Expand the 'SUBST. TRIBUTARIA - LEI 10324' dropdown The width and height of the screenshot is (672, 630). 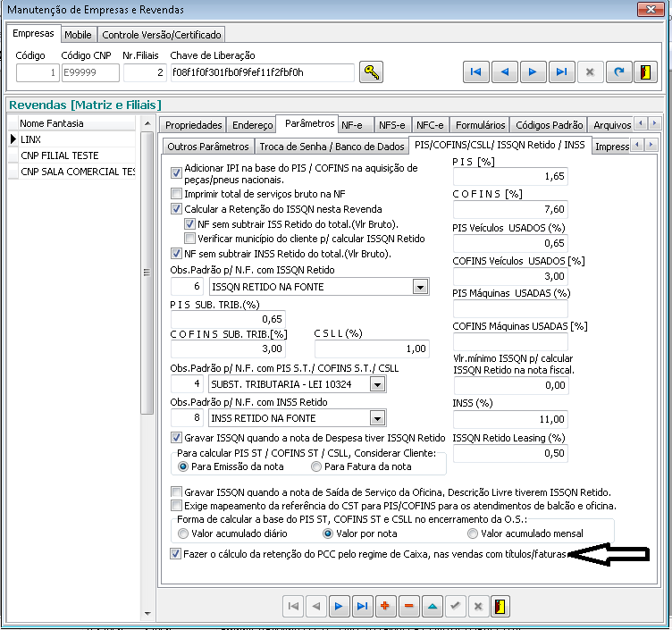tap(377, 384)
